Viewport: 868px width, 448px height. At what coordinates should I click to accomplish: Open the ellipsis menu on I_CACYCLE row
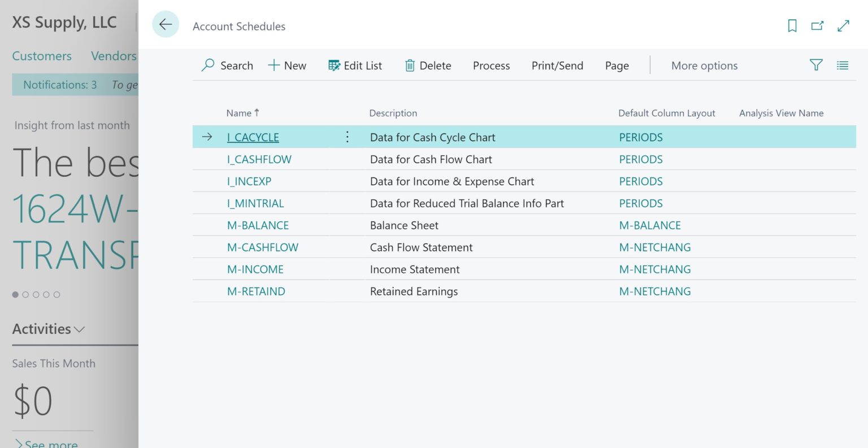(346, 137)
